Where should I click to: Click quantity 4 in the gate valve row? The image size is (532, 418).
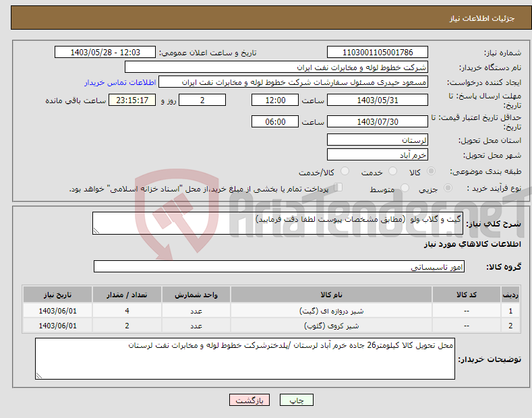(127, 311)
